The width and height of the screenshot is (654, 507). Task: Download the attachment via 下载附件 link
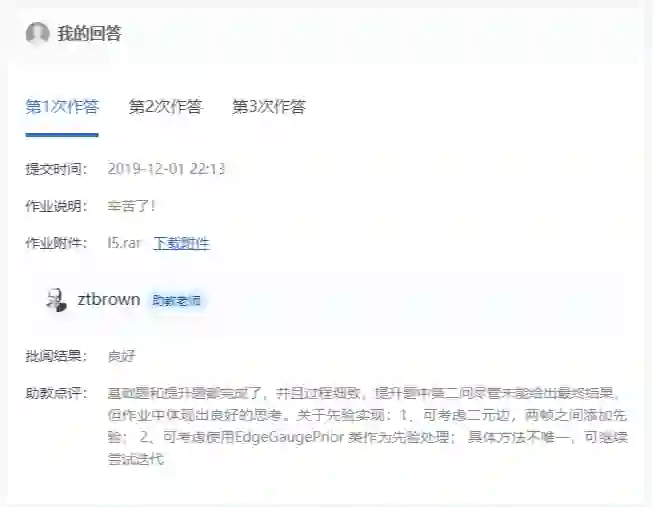(x=181, y=243)
